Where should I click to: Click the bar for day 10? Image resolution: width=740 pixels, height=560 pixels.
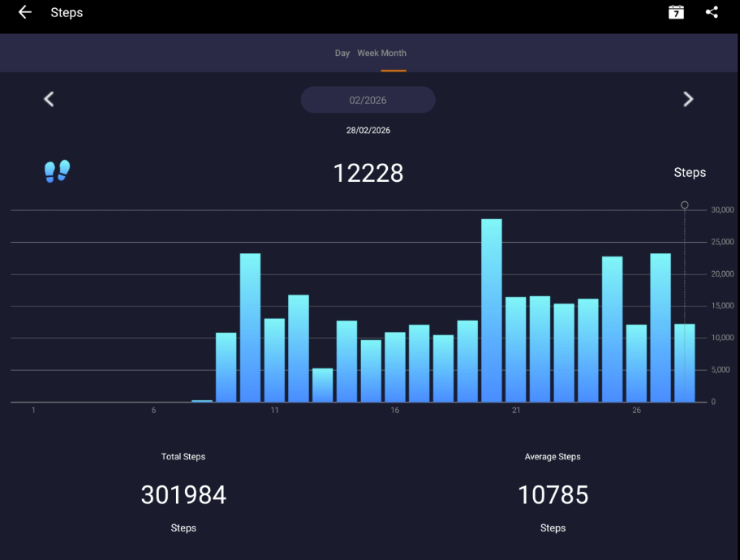tap(250, 328)
